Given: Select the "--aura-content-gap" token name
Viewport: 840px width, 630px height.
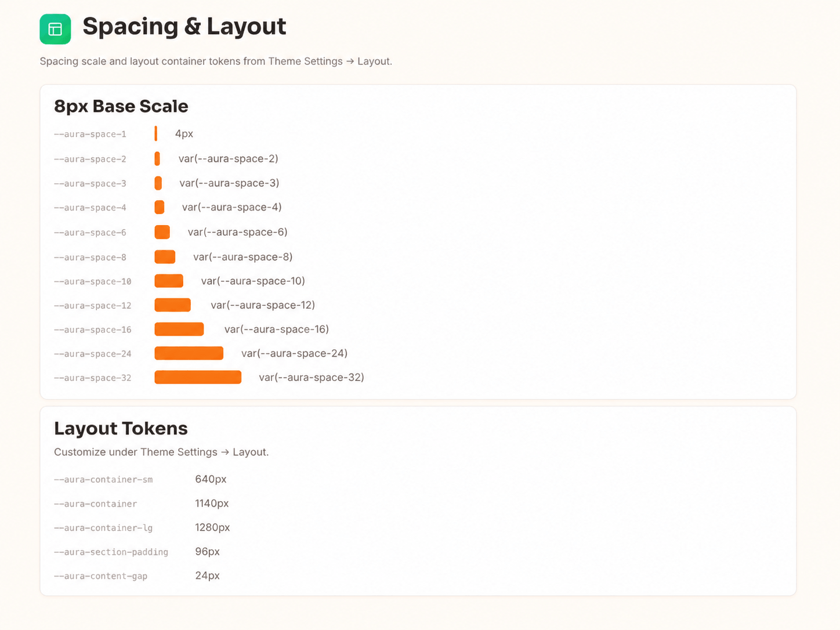Looking at the screenshot, I should 101,576.
